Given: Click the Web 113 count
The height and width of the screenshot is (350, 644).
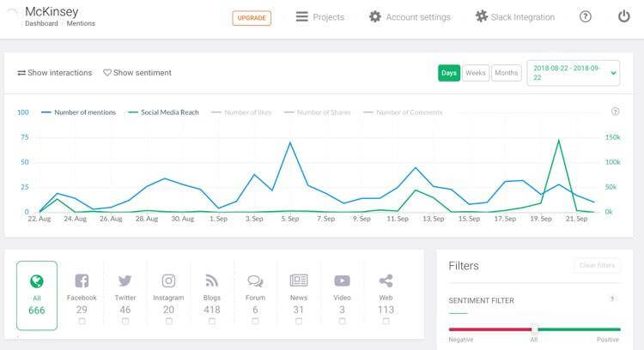Looking at the screenshot, I should pyautogui.click(x=386, y=310).
